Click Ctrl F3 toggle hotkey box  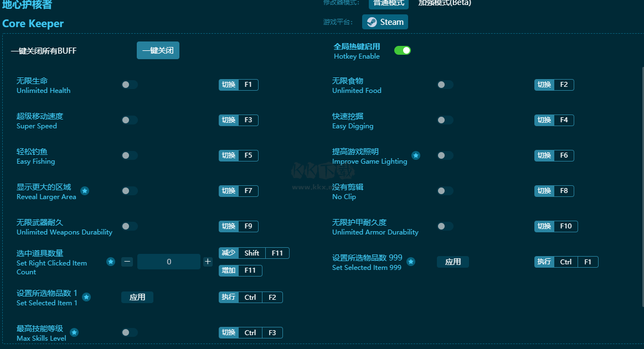pos(250,332)
